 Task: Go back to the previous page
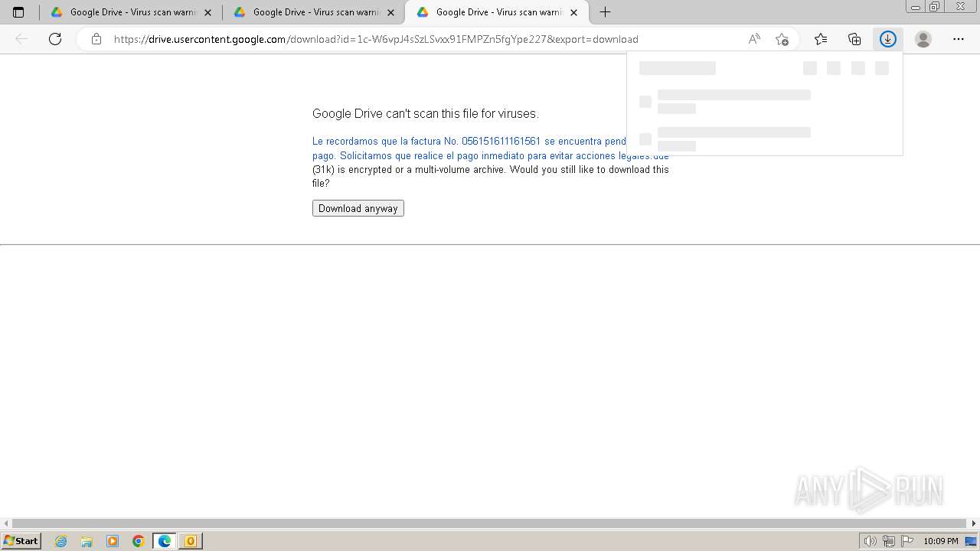point(21,39)
